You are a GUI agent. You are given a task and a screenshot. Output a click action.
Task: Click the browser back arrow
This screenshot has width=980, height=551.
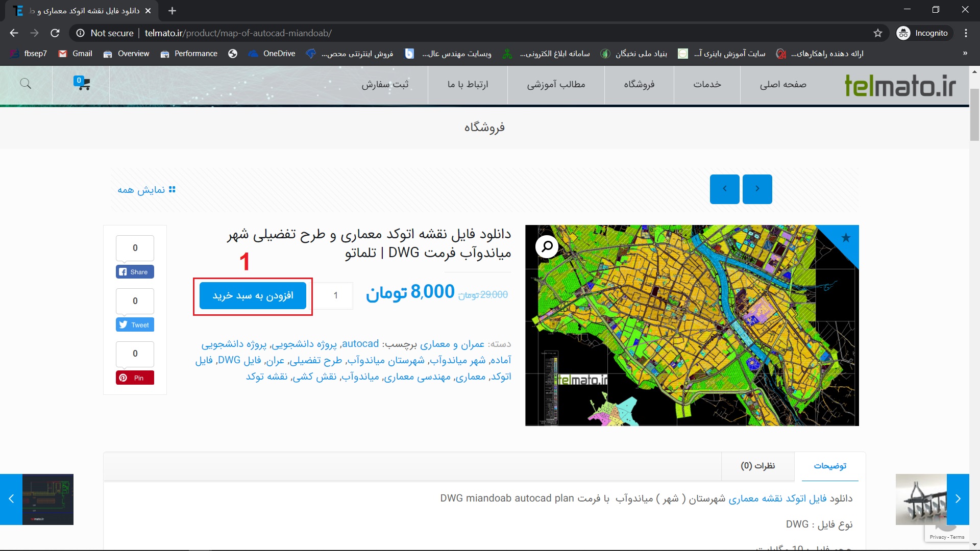tap(14, 33)
